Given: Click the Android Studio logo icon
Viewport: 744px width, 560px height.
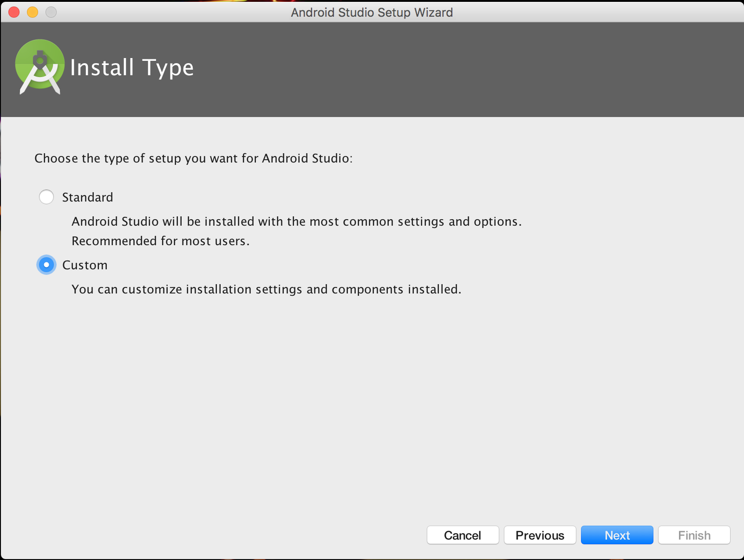Looking at the screenshot, I should point(40,66).
